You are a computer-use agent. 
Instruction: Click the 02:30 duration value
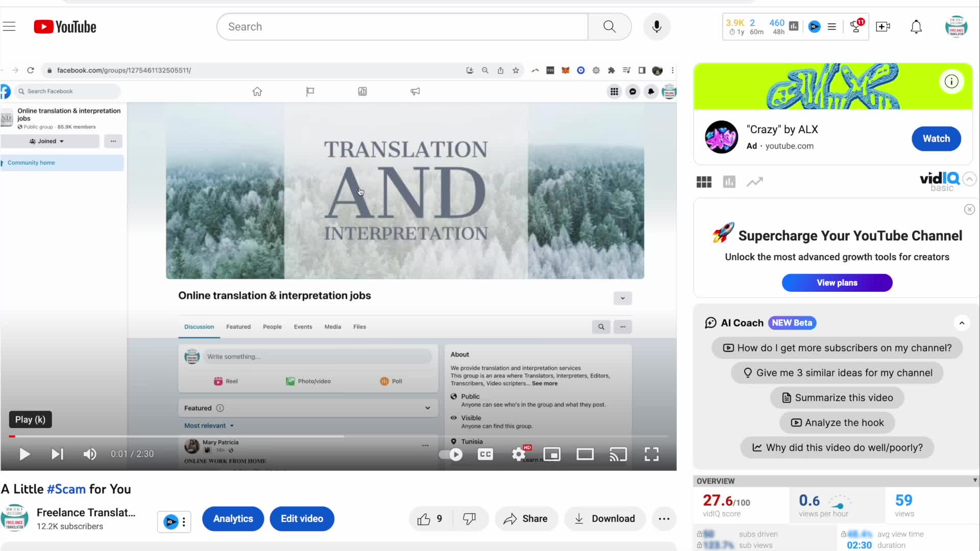859,545
